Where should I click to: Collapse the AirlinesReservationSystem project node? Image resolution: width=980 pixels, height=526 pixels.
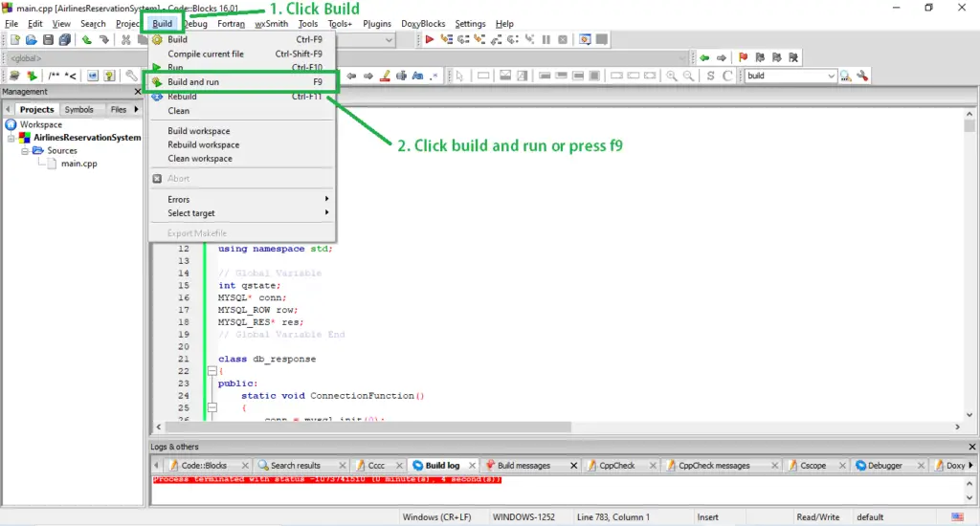[11, 138]
